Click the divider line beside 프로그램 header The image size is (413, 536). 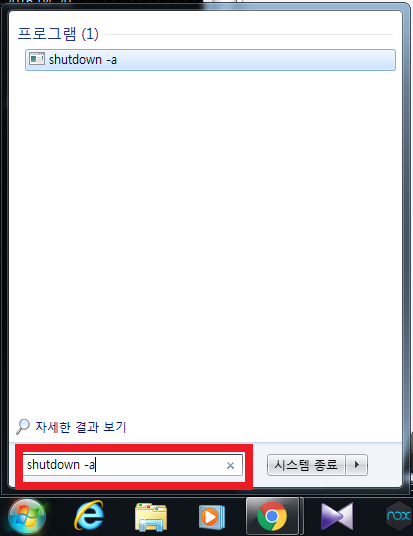tap(250, 34)
